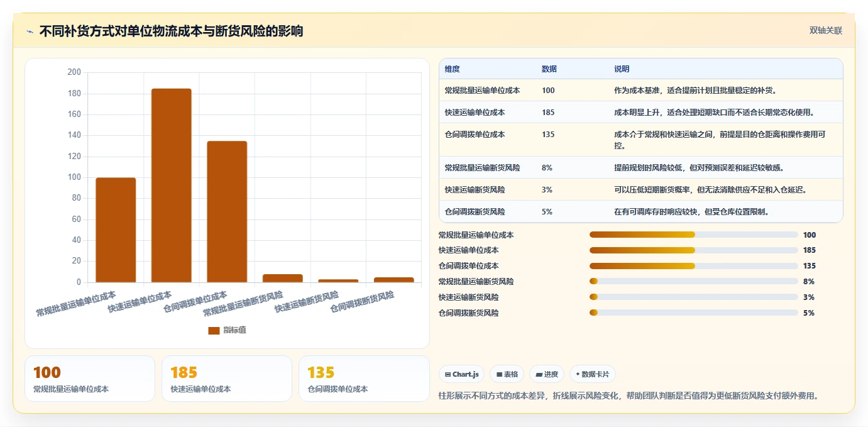Select the Chart.js tag chip

tap(462, 374)
